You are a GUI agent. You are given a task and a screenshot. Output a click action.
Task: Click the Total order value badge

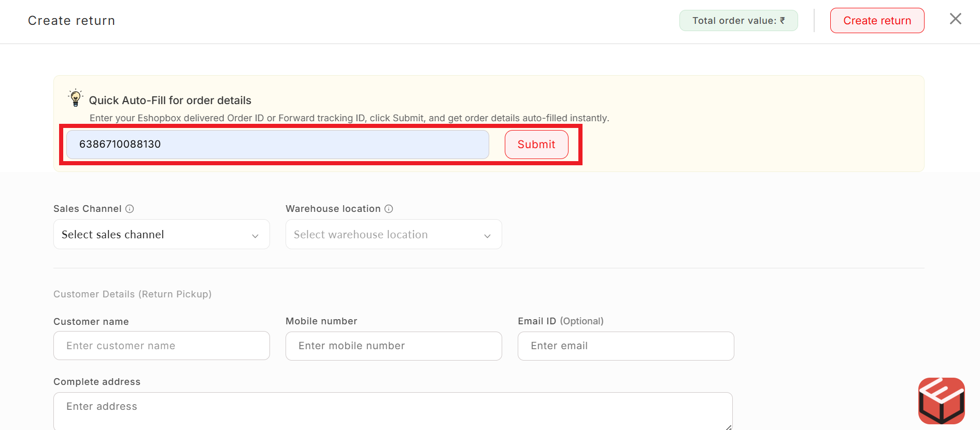[738, 21]
